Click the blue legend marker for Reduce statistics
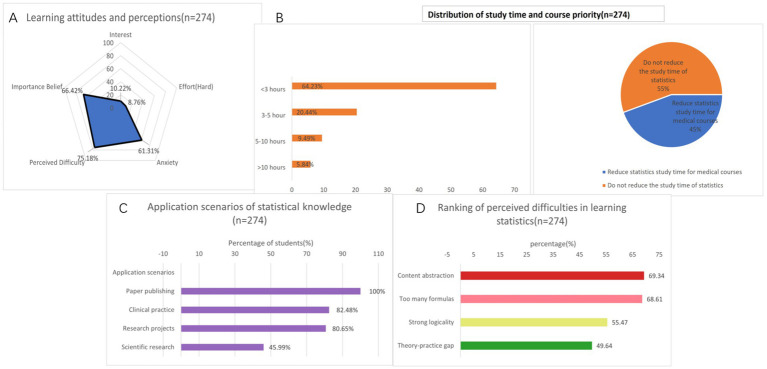The image size is (767, 369). click(x=606, y=172)
